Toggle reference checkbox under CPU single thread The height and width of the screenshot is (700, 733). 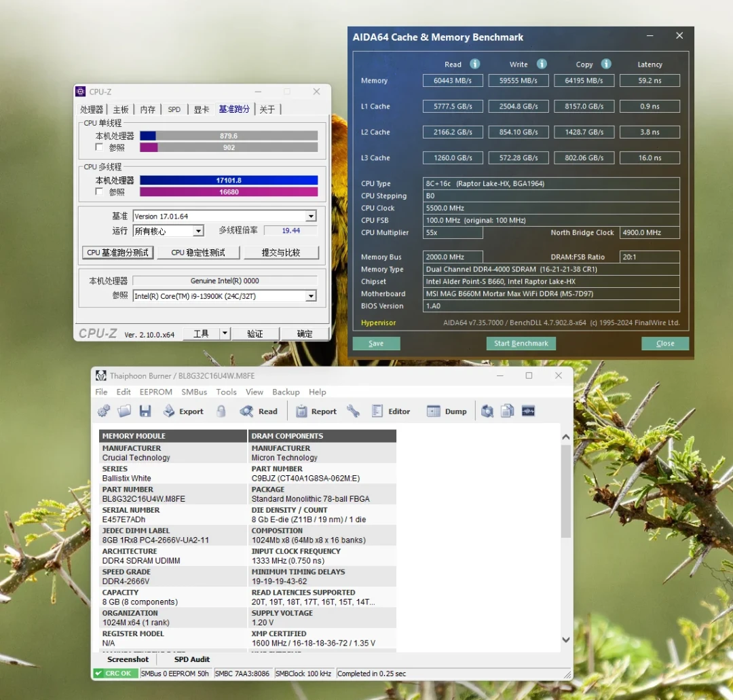point(98,147)
